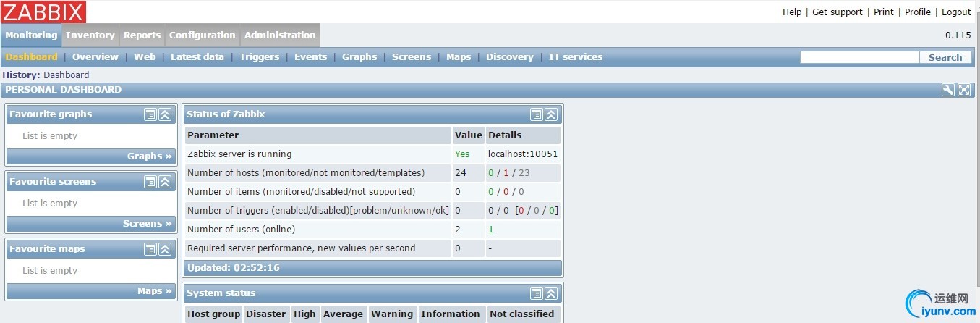
Task: Click the host count value 24
Action: click(461, 172)
